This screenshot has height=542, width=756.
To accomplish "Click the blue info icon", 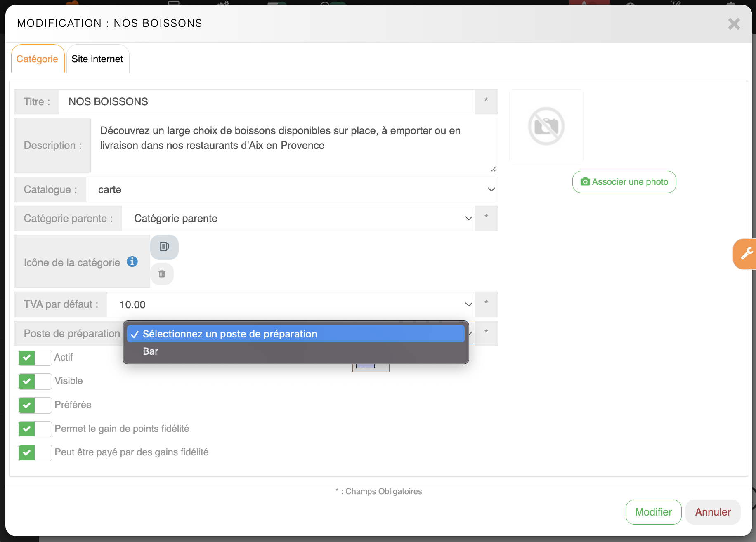I will [x=132, y=262].
